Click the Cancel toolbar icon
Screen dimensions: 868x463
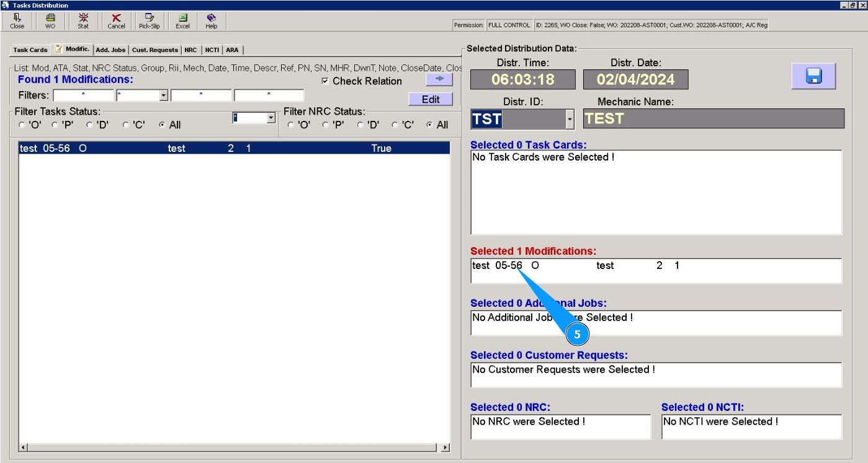tap(116, 21)
